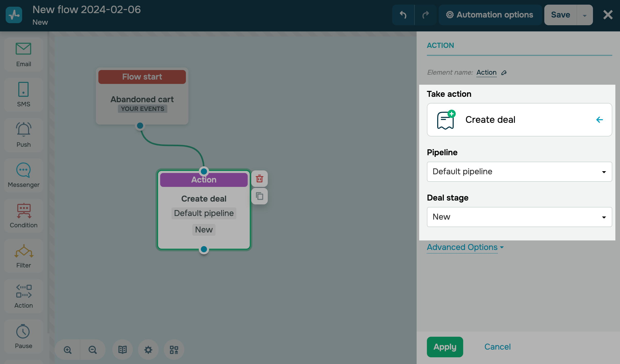The image size is (620, 364).
Task: Click the undo button in toolbar
Action: click(403, 15)
